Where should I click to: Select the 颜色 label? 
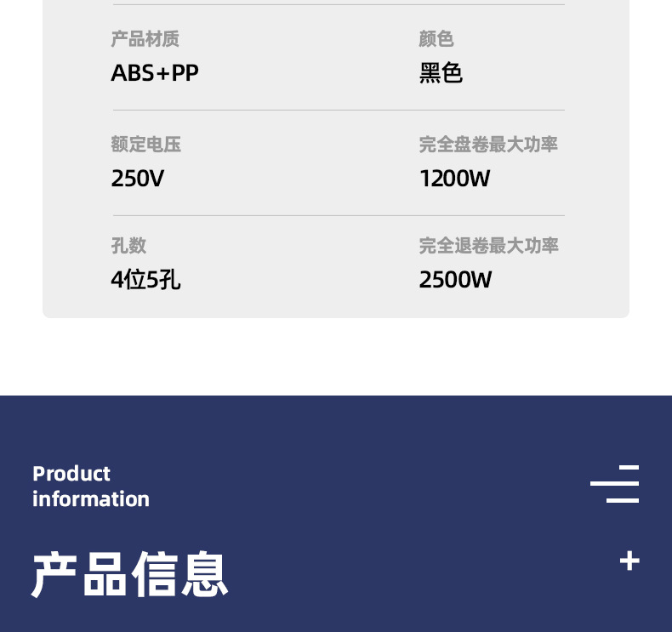point(436,39)
